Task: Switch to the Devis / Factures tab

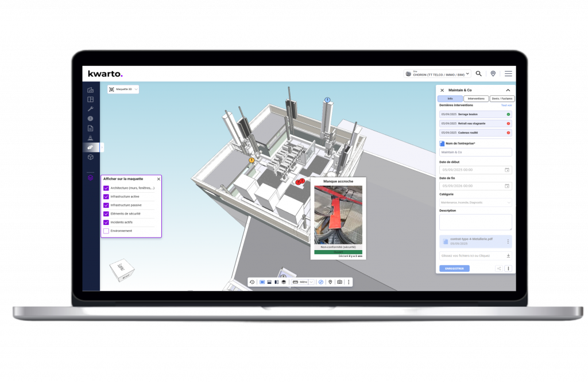Action: pos(502,99)
